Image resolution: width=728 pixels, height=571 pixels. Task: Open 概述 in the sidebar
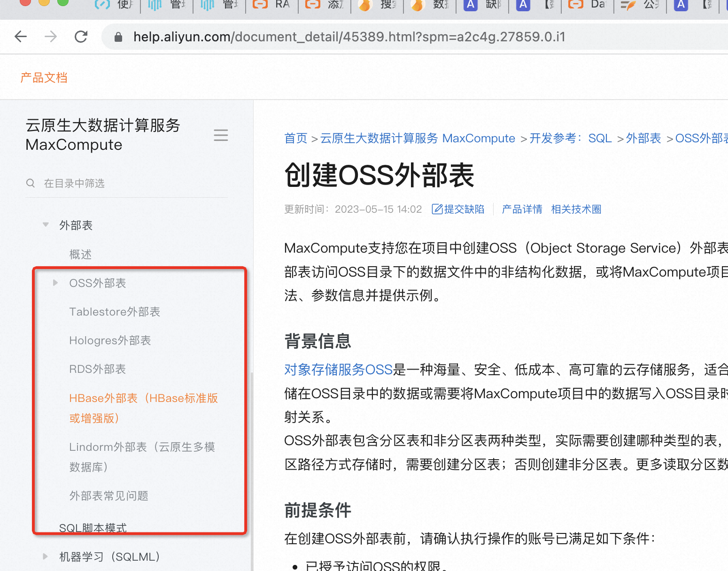pyautogui.click(x=80, y=255)
